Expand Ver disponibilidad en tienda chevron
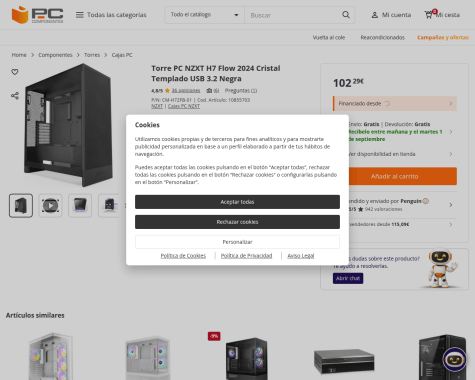Viewport: 475px width, 380px height. 451,154
